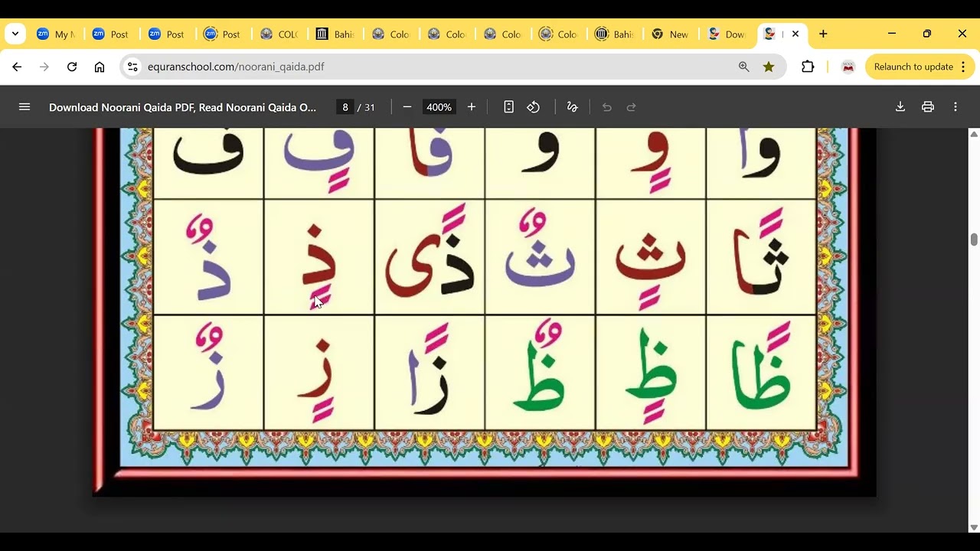The width and height of the screenshot is (980, 551).
Task: Download the Noorani Qaida PDF
Action: coord(900,107)
